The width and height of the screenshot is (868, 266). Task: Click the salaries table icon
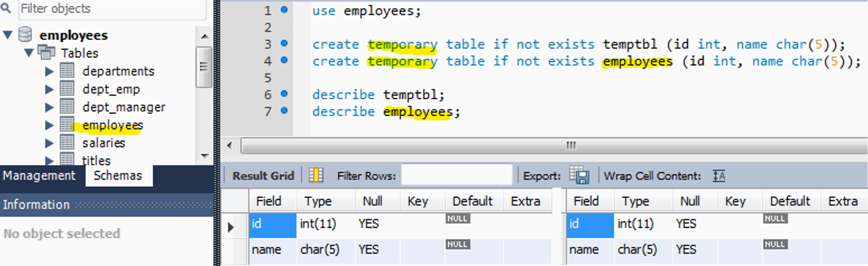pyautogui.click(x=67, y=142)
